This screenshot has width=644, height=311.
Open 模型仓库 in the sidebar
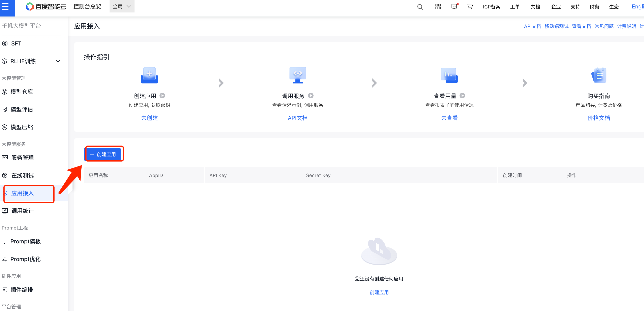click(x=22, y=92)
